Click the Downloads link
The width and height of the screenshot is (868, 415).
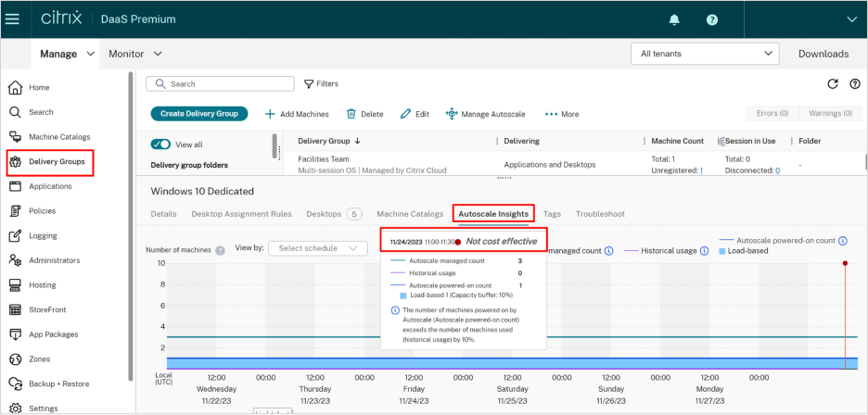coord(823,54)
